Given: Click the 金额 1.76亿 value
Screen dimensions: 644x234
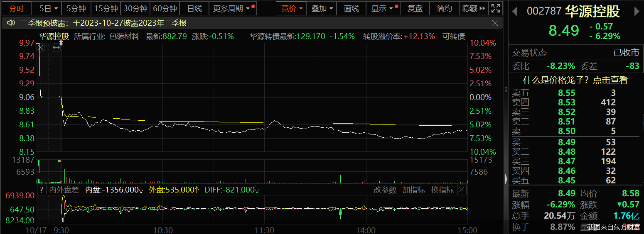Looking at the screenshot, I should pyautogui.click(x=627, y=216).
